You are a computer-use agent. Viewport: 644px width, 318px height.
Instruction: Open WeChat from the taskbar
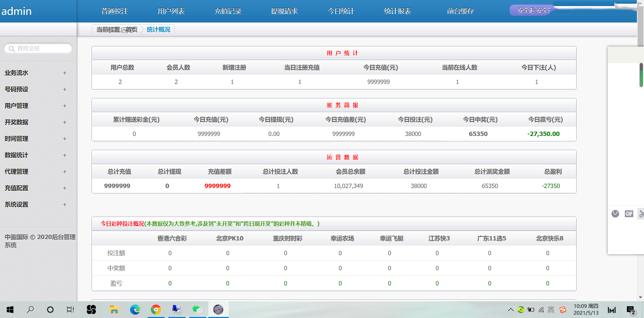click(197, 309)
